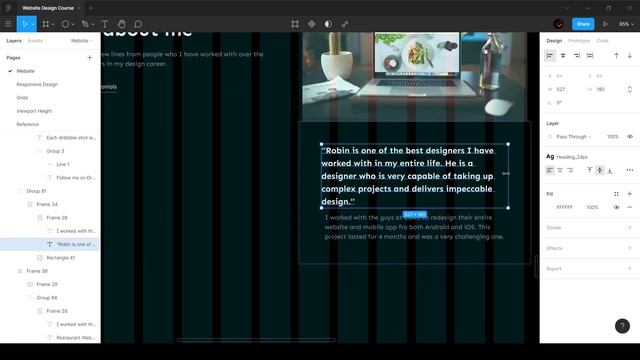Set text vertical align bottom
Viewport: 640px width, 360px height.
click(610, 170)
